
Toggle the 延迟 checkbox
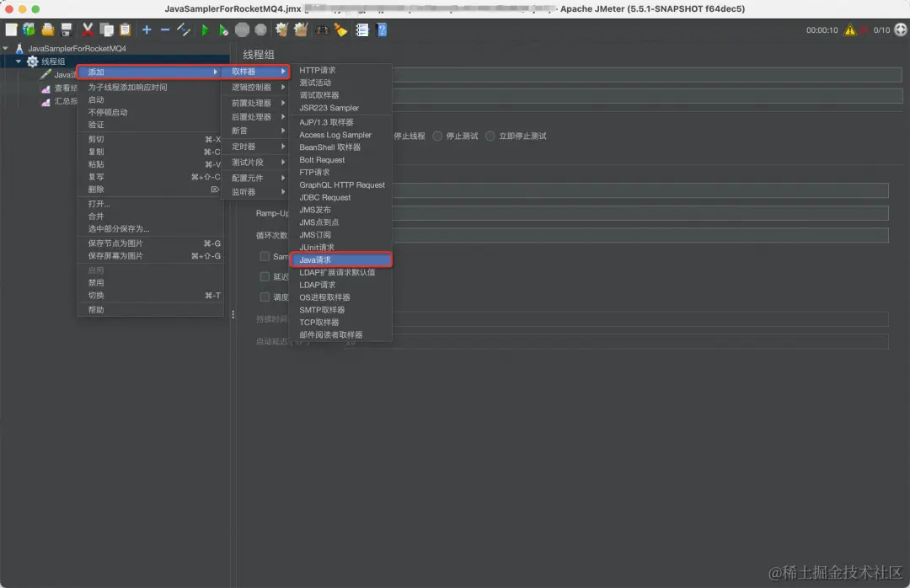click(265, 276)
